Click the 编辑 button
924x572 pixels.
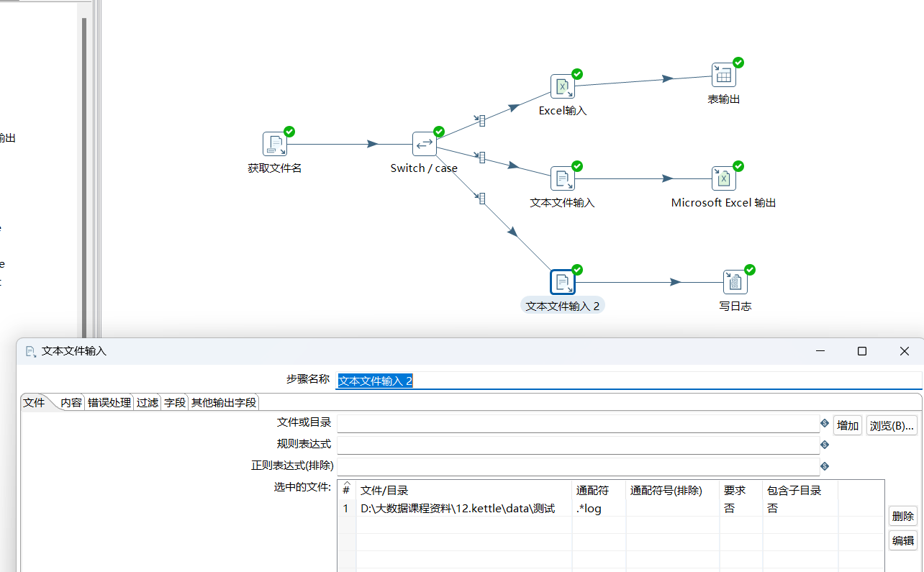point(903,540)
